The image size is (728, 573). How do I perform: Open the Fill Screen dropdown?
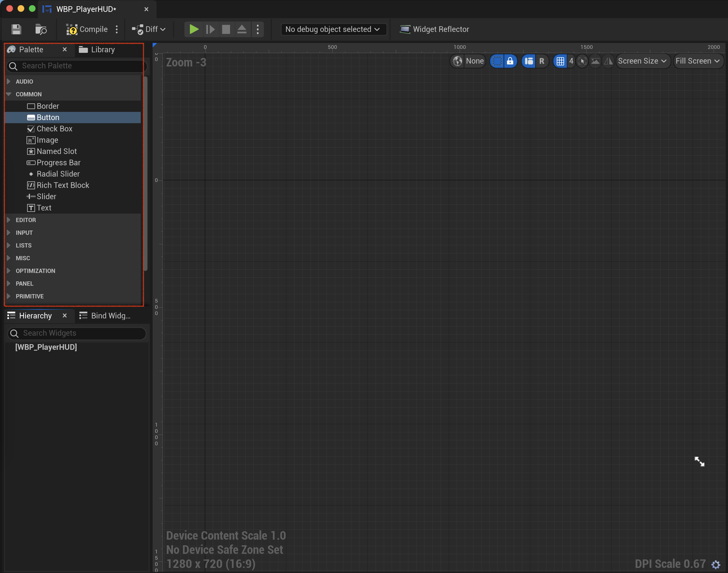click(698, 61)
